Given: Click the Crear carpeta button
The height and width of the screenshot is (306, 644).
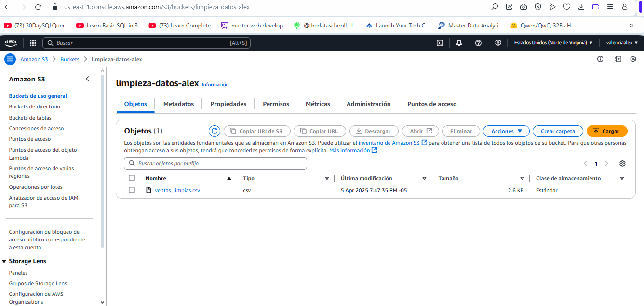Looking at the screenshot, I should point(558,131).
